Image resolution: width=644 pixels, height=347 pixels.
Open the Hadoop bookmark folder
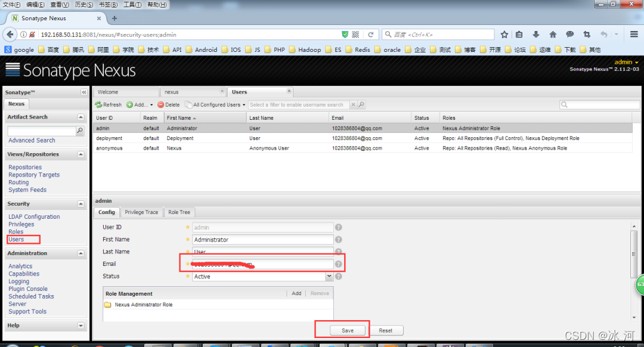click(305, 49)
